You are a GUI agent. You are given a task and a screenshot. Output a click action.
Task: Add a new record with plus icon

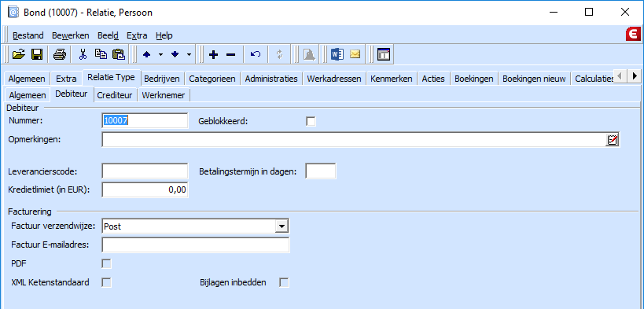pyautogui.click(x=213, y=54)
